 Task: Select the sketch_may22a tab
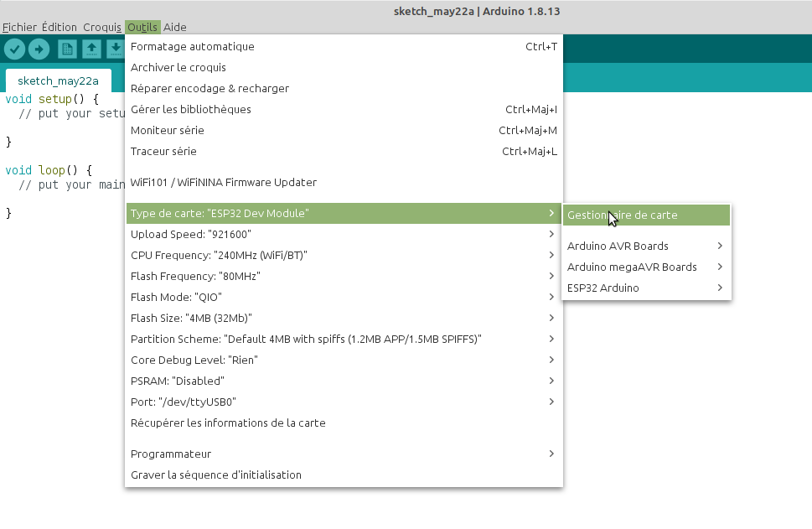(x=58, y=80)
